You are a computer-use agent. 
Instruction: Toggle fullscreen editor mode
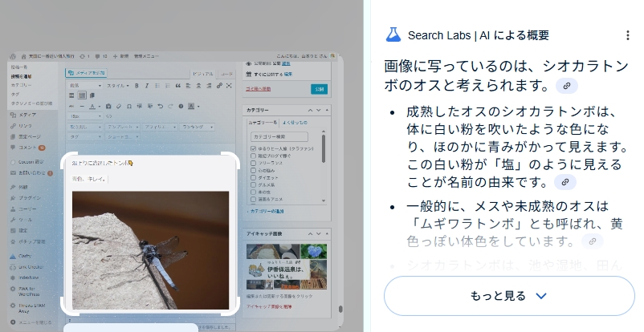point(229,86)
